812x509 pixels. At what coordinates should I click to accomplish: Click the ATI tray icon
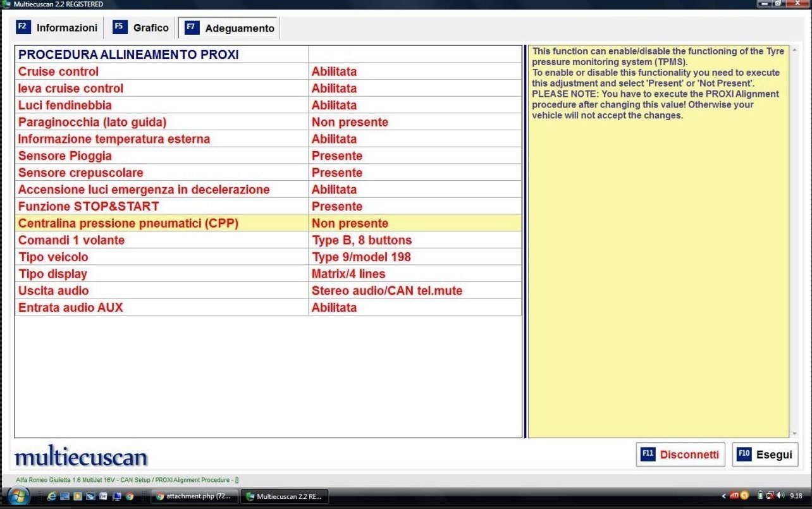[x=735, y=496]
